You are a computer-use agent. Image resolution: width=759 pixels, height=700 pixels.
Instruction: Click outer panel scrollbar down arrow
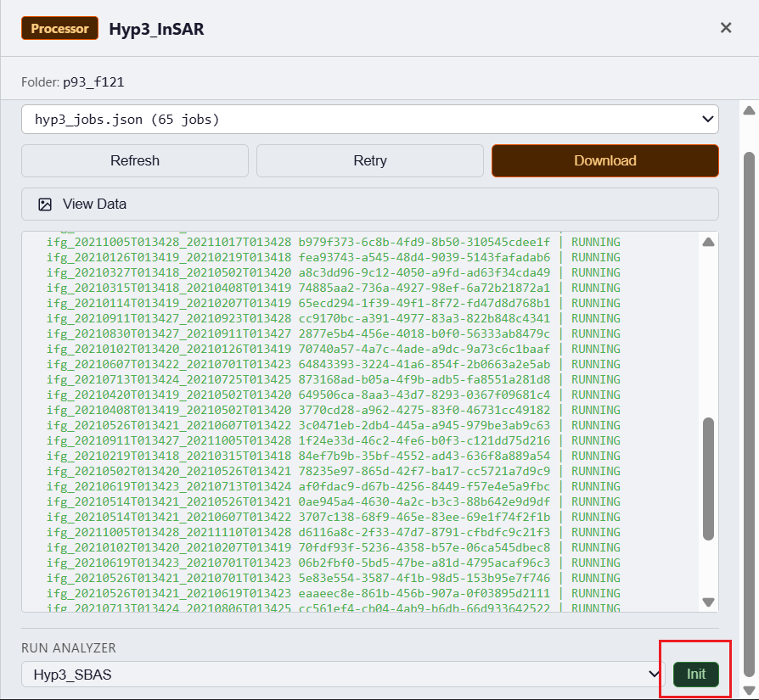(749, 690)
